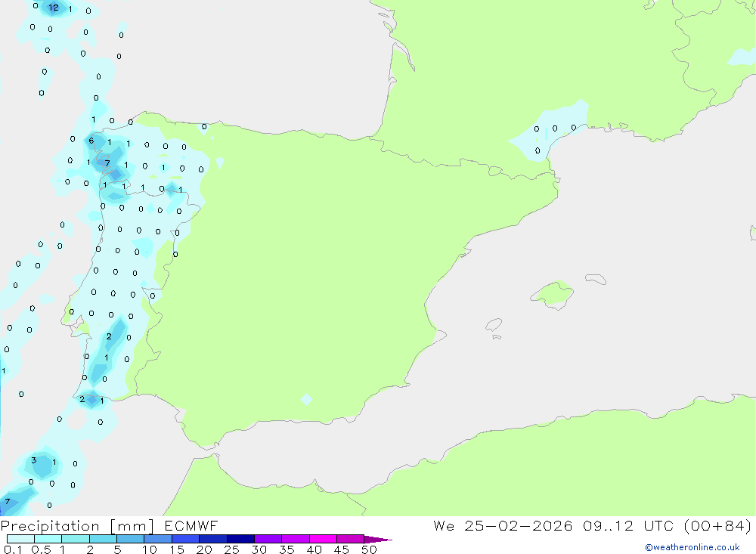Click the small blue precipitation diamond in southern Spain

point(306,399)
